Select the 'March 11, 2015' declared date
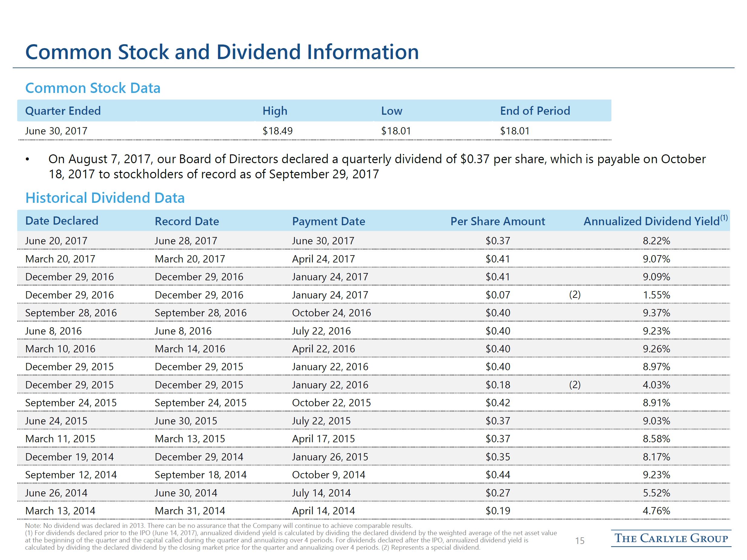 coord(60,439)
